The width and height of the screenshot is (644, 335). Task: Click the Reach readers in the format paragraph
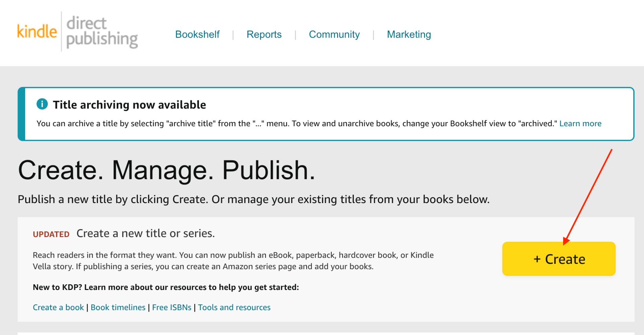click(x=233, y=261)
